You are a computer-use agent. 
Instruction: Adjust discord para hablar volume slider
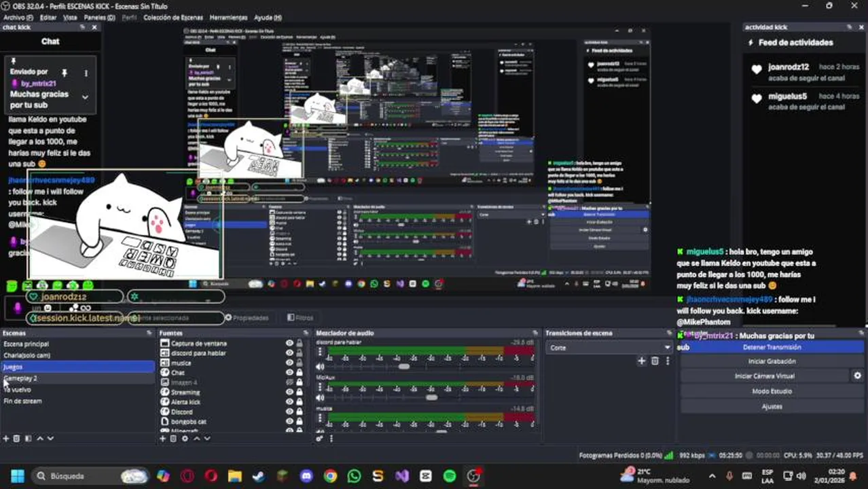pos(404,367)
